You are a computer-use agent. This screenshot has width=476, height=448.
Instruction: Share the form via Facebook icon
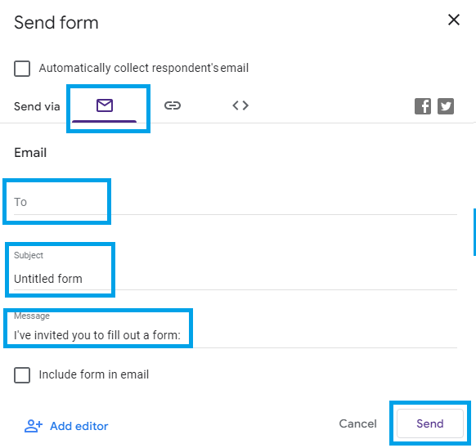423,106
